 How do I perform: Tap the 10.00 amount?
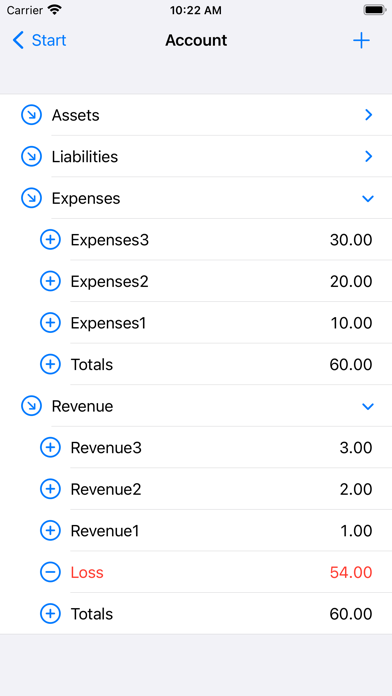(x=351, y=323)
